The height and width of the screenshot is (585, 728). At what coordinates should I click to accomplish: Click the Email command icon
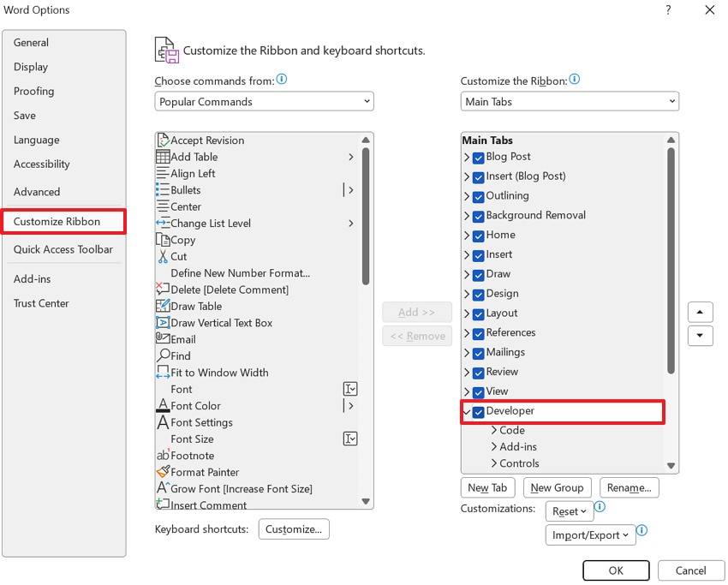(162, 339)
